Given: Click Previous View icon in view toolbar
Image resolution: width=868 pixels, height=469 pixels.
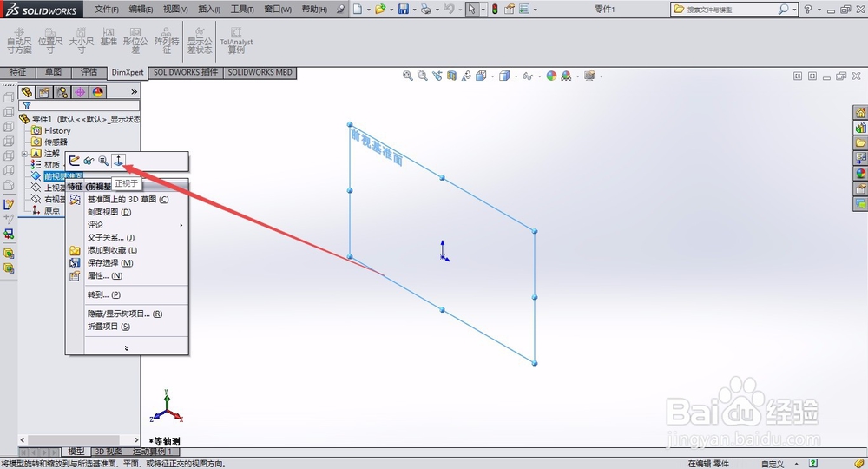Looking at the screenshot, I should [x=437, y=76].
